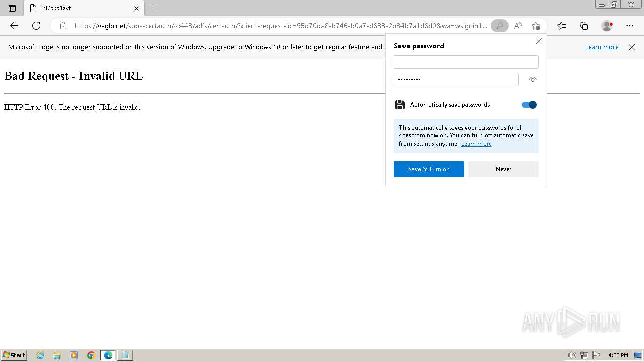The height and width of the screenshot is (362, 644).
Task: Open Learn more link in password popup
Action: coord(476,144)
